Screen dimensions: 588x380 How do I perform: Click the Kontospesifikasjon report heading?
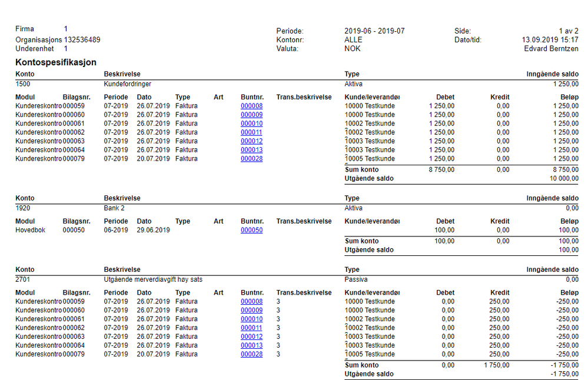[x=56, y=62]
